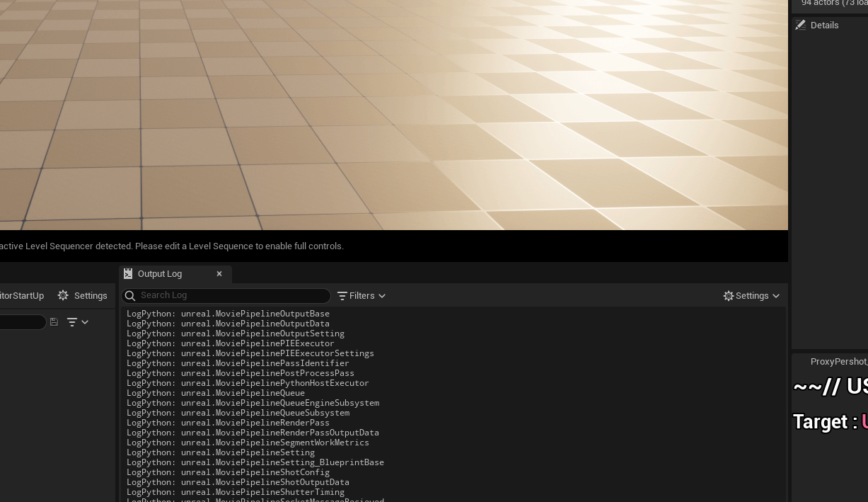Select log line MoviePipelineOutputData
The height and width of the screenshot is (502, 868).
point(228,324)
